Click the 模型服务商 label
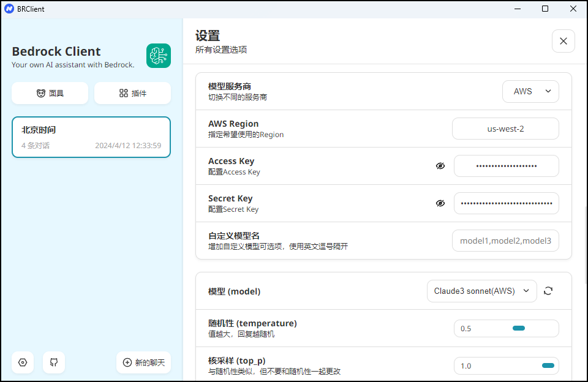This screenshot has height=382, width=588. 230,86
